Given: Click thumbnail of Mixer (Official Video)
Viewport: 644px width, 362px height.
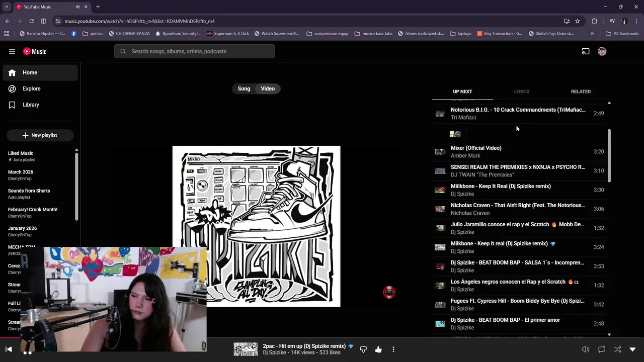Looking at the screenshot, I should point(440,151).
